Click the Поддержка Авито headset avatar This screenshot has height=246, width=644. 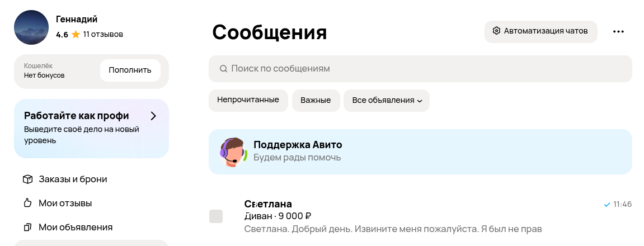point(233,152)
